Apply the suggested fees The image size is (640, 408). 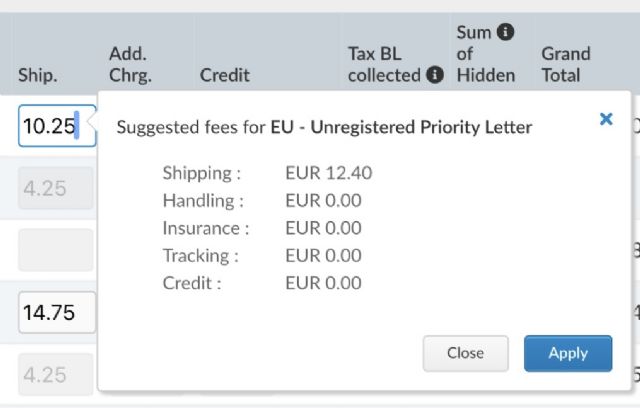pos(567,353)
